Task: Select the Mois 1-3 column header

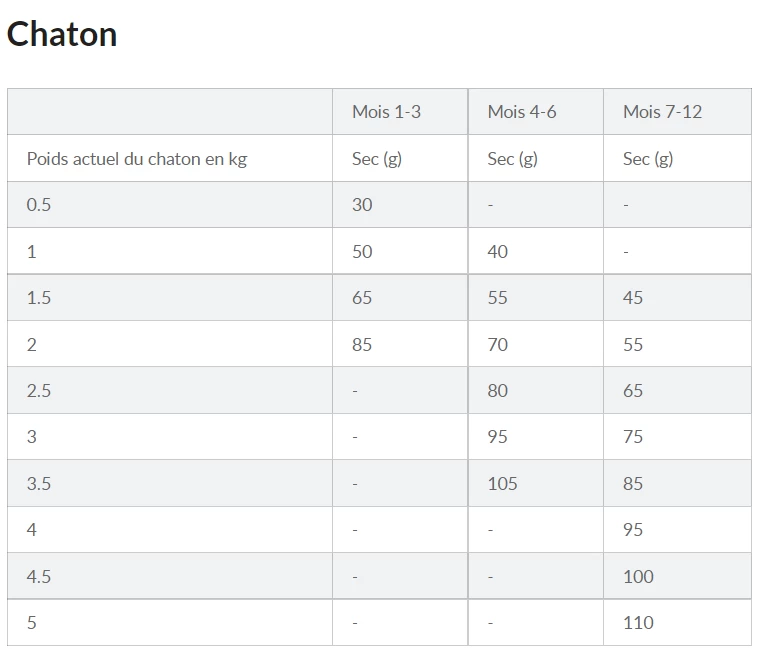Action: point(386,112)
